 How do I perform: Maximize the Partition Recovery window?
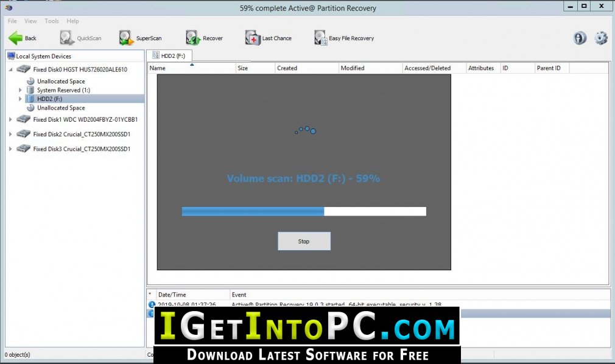[x=584, y=6]
